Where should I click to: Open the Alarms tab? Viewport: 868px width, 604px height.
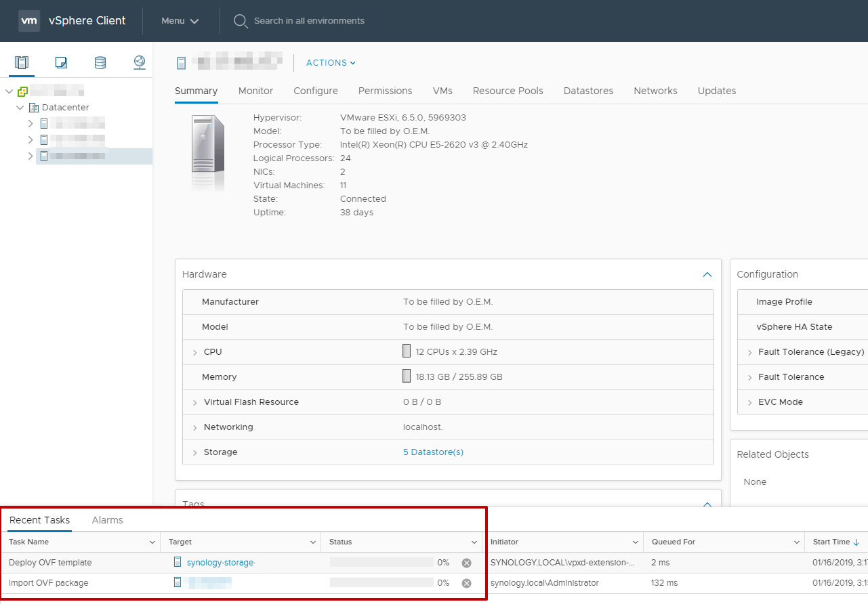[x=107, y=520]
